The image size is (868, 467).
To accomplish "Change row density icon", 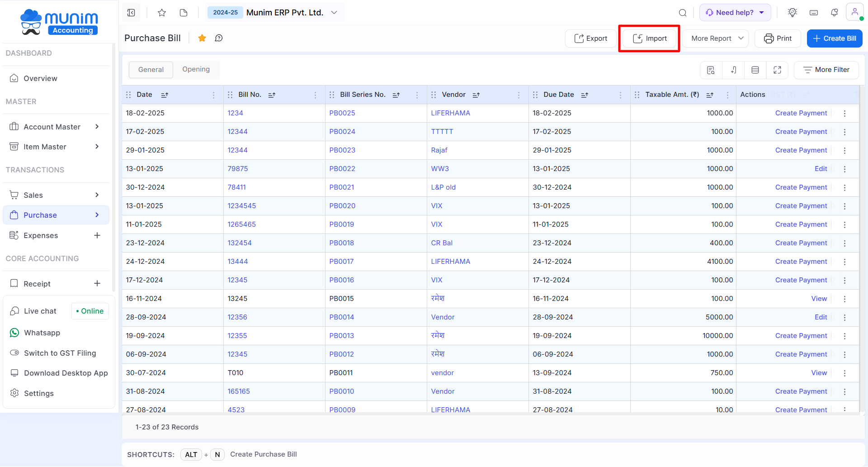I will point(755,70).
